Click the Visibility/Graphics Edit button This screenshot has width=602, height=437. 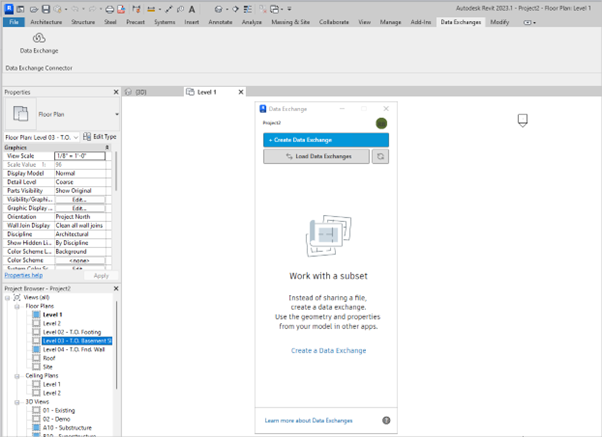[79, 200]
